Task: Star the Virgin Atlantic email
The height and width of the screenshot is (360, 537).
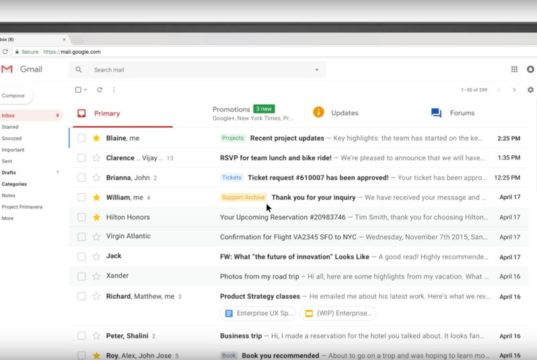Action: (x=97, y=237)
